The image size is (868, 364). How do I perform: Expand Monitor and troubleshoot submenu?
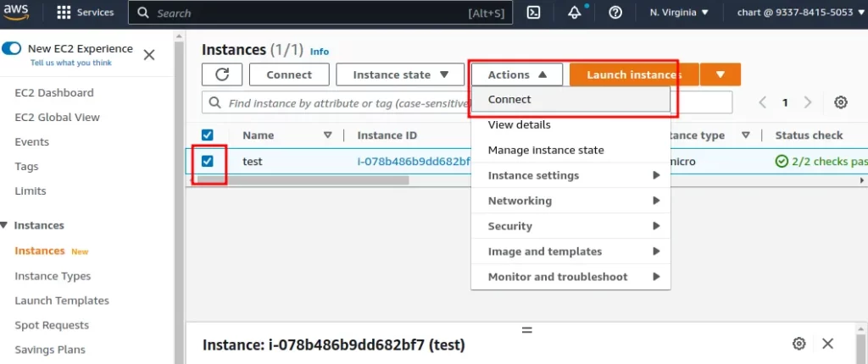pos(570,277)
